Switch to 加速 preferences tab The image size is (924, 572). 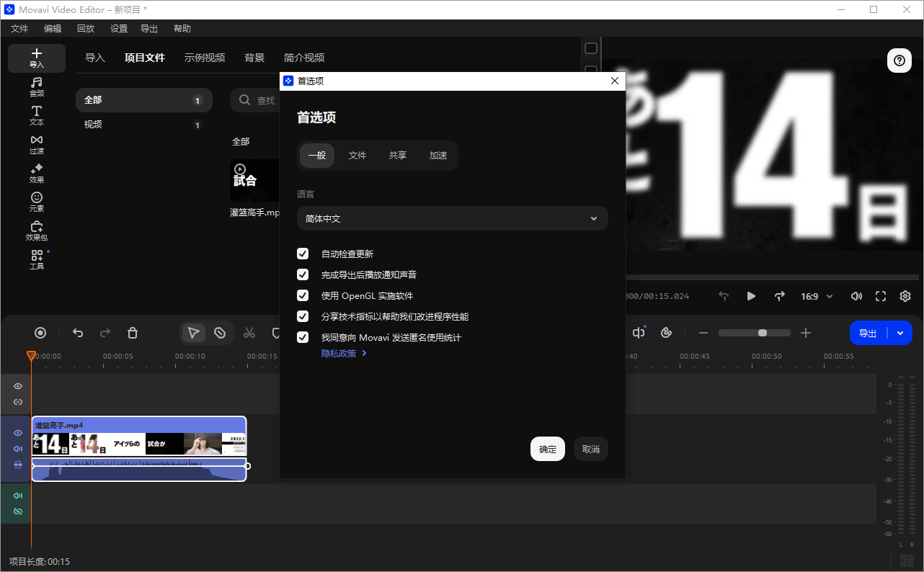(x=438, y=156)
